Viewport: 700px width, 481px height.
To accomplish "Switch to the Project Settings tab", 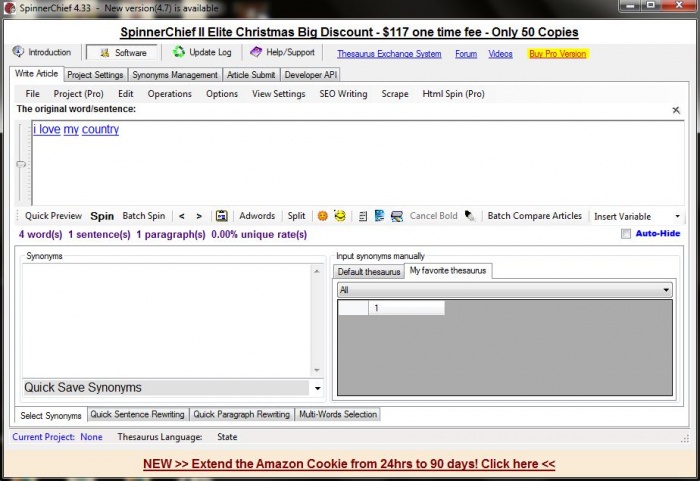I will click(x=95, y=75).
